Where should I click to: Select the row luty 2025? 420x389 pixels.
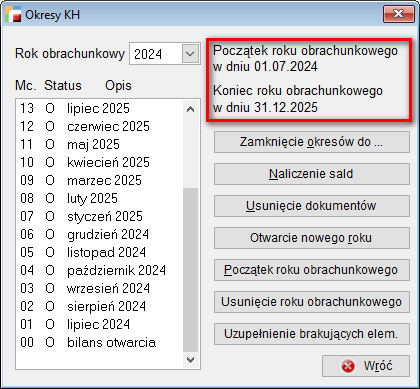coord(100,198)
